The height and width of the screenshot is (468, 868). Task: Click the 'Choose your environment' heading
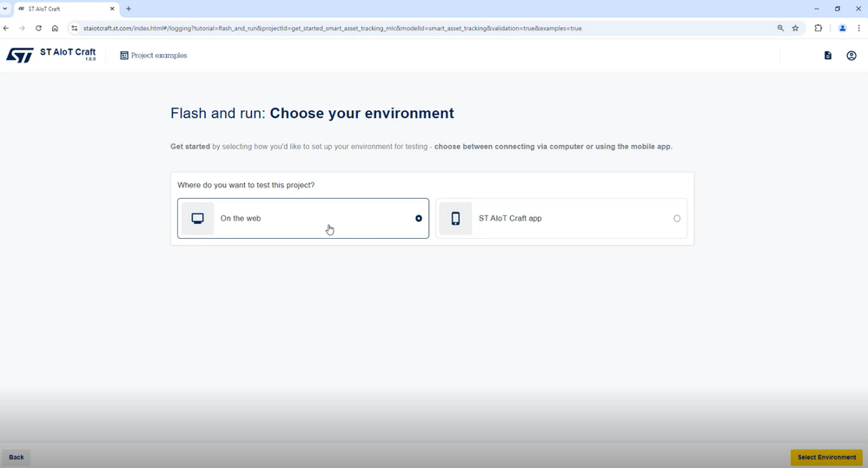pyautogui.click(x=362, y=114)
